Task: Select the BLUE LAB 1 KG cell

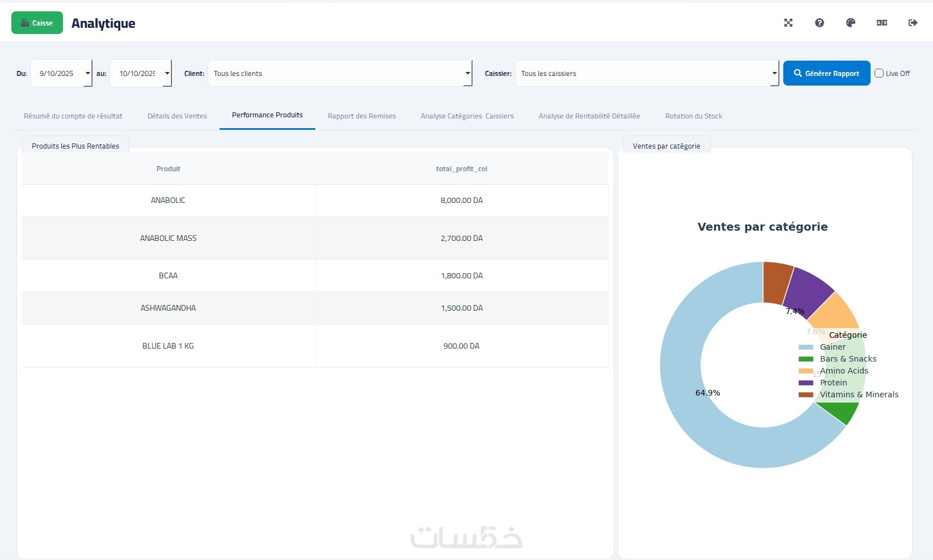Action: pos(168,346)
